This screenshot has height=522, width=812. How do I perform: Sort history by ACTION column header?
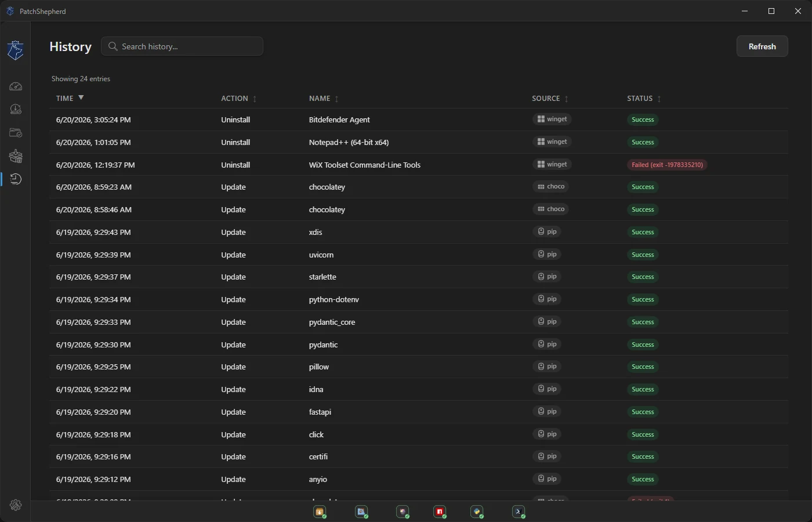(x=238, y=99)
